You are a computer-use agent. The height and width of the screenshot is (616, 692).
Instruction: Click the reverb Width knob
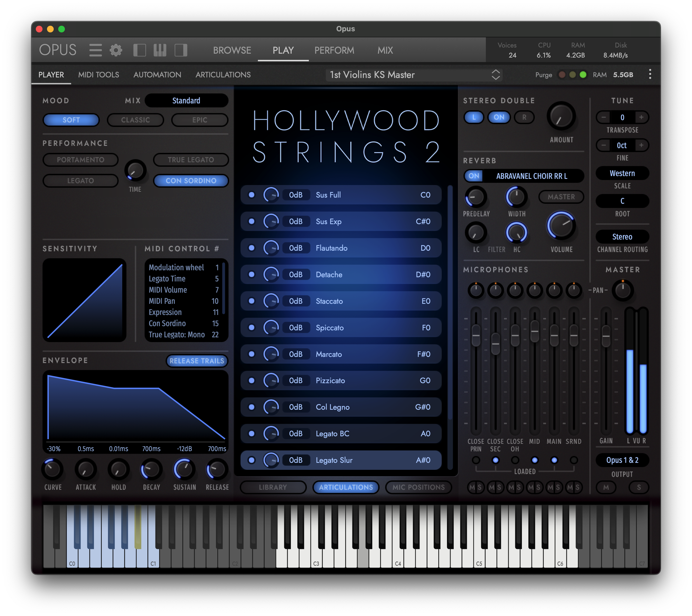coord(516,197)
